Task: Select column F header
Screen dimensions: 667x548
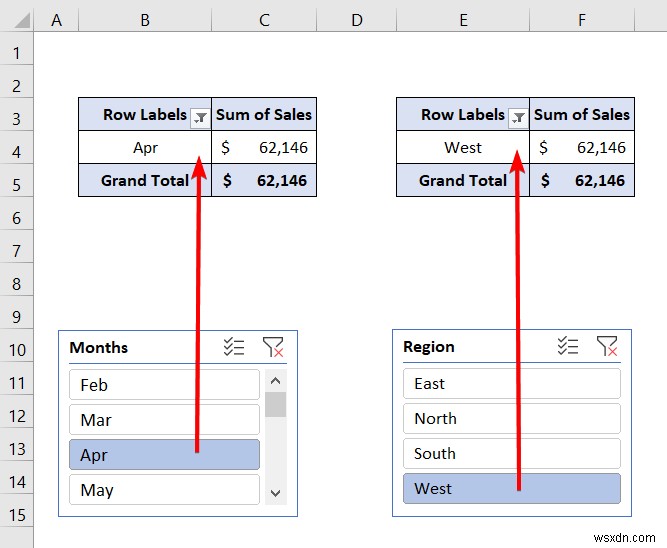Action: pos(582,20)
